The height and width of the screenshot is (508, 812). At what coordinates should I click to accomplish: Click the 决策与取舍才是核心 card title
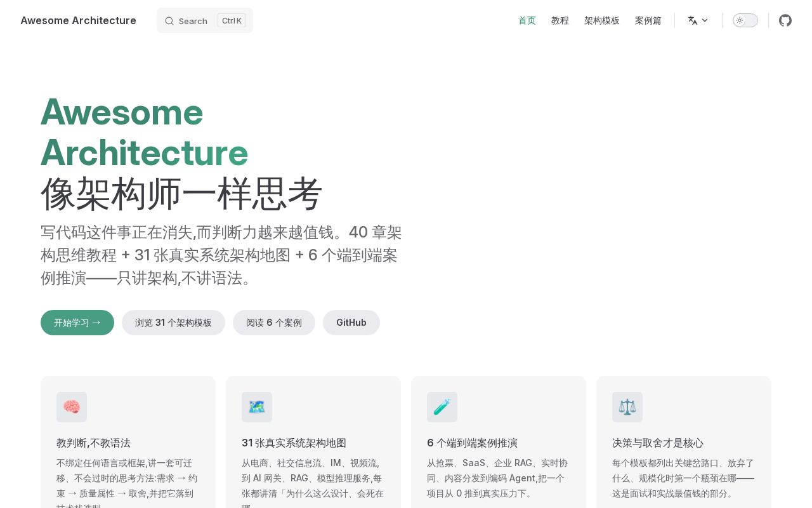click(658, 443)
